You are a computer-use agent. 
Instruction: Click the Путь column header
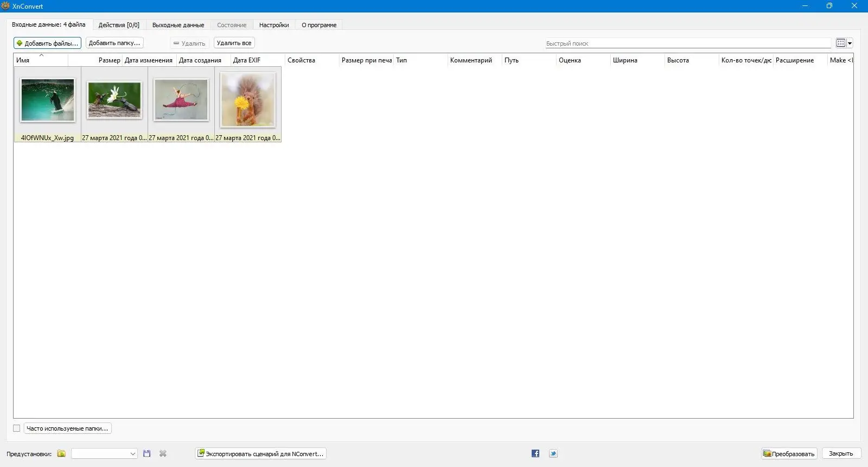coord(529,60)
